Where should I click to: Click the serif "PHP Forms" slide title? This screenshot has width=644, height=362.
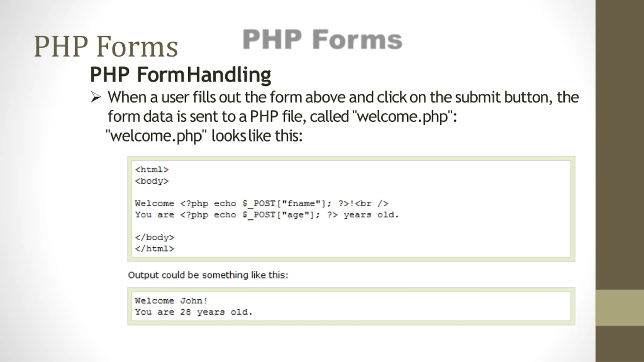point(106,47)
